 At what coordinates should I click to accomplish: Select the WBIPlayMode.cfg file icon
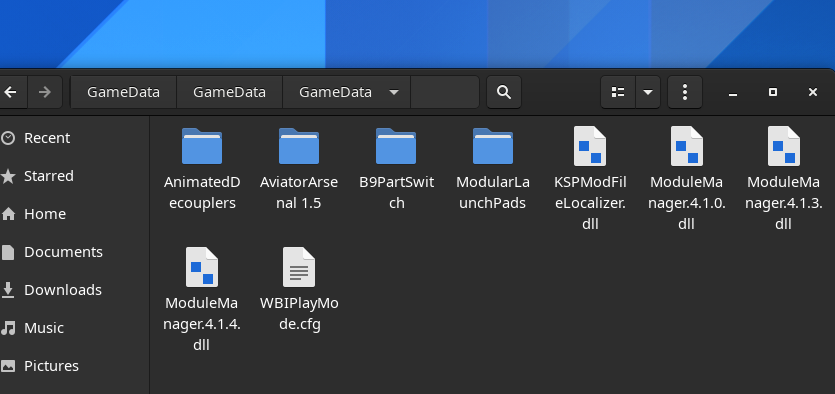[x=299, y=267]
